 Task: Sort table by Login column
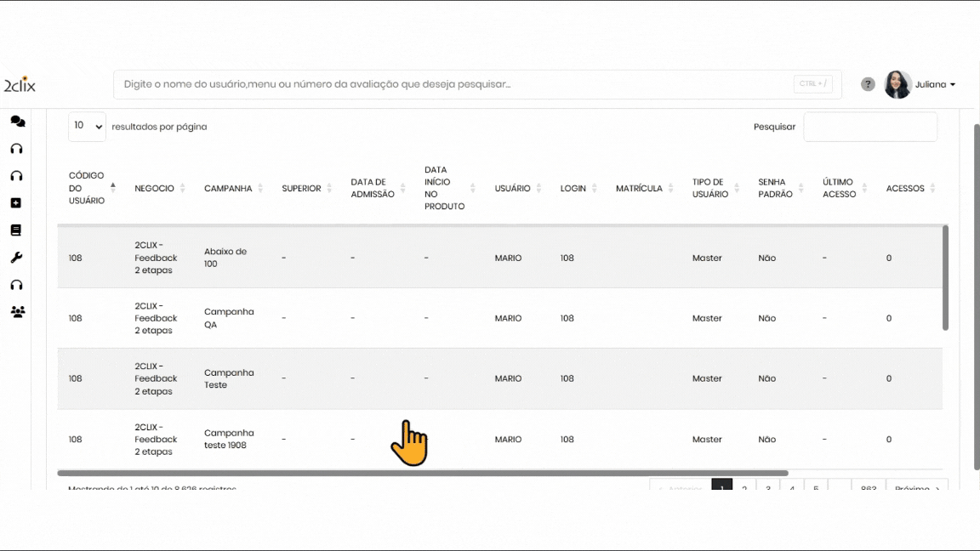click(573, 189)
